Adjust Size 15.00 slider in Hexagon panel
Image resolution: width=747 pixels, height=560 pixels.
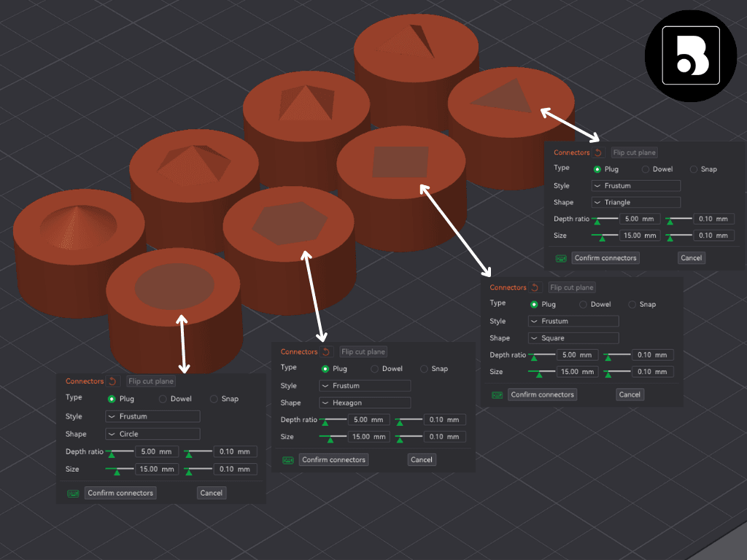click(x=333, y=437)
